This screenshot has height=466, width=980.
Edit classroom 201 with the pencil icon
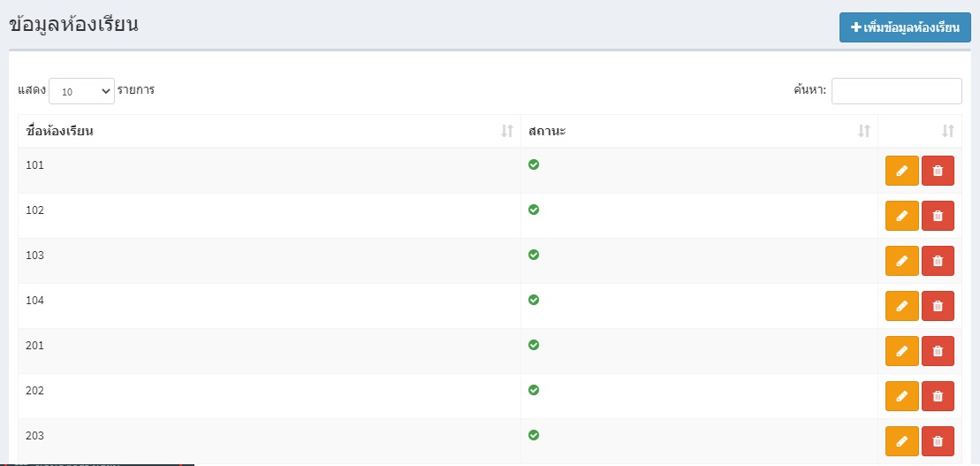pyautogui.click(x=902, y=351)
